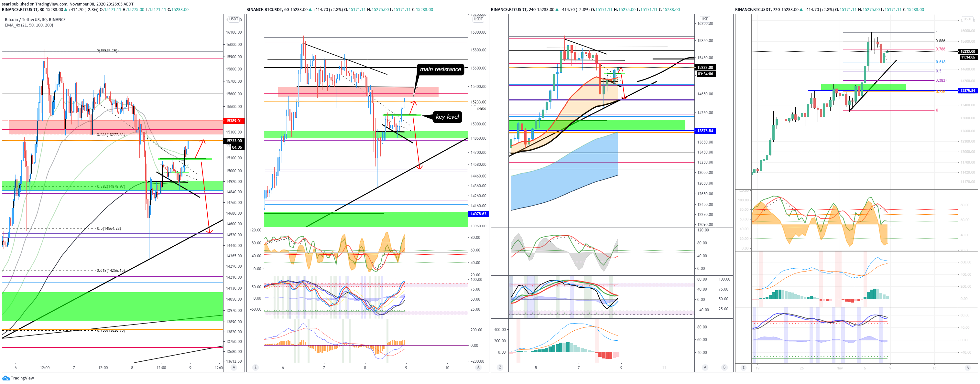
Task: Open the TradingView logo link
Action: coord(18,378)
